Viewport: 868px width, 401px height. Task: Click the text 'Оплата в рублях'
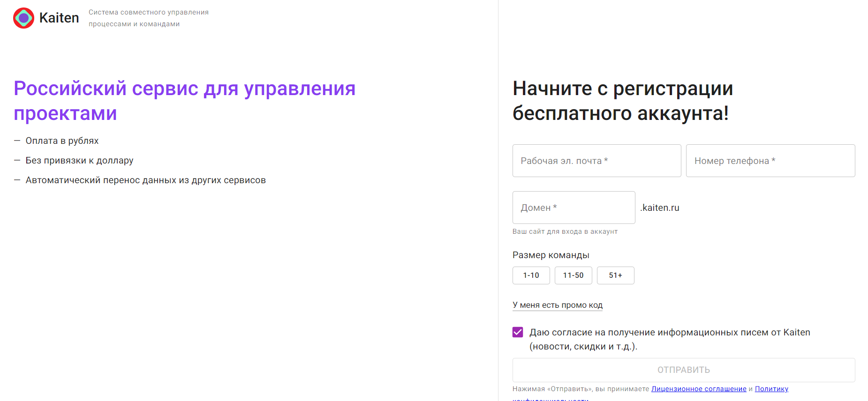[62, 141]
